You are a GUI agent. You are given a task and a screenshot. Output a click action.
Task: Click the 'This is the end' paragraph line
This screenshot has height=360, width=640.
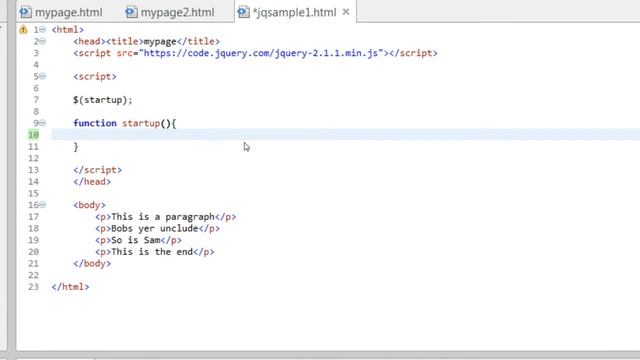154,252
